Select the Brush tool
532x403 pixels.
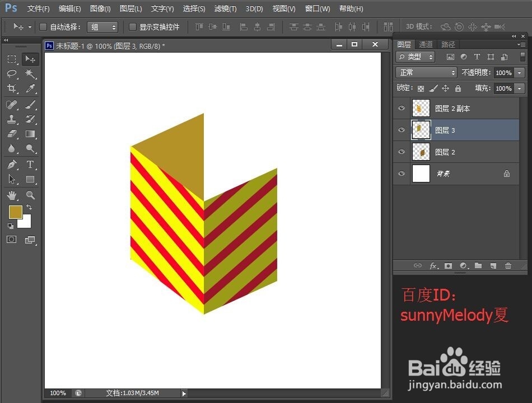click(30, 105)
